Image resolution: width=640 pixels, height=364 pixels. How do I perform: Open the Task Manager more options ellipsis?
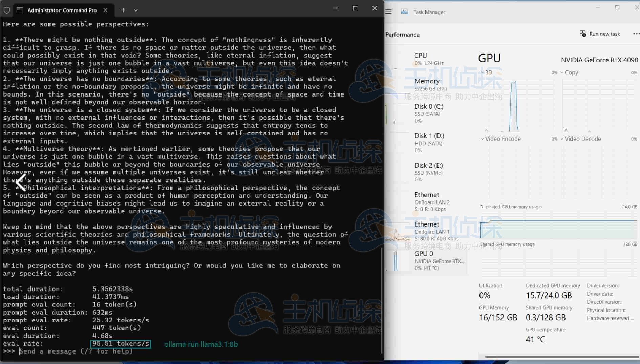tap(636, 34)
